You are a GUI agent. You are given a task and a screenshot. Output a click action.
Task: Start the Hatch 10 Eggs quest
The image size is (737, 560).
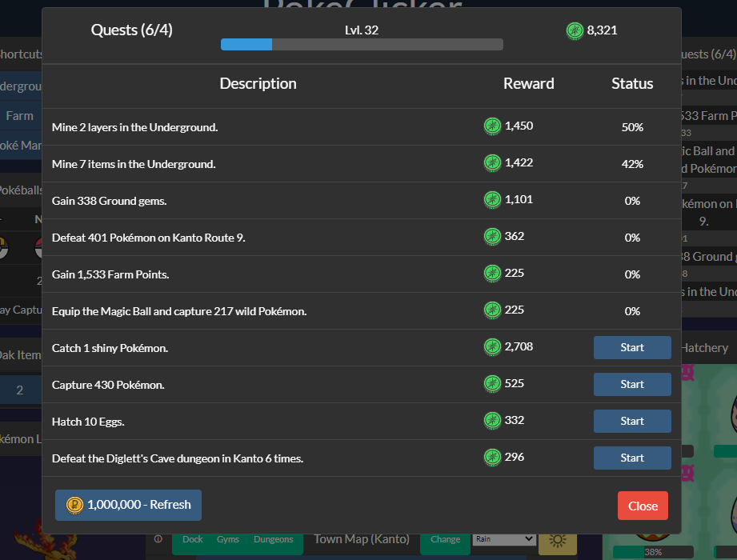(x=632, y=421)
